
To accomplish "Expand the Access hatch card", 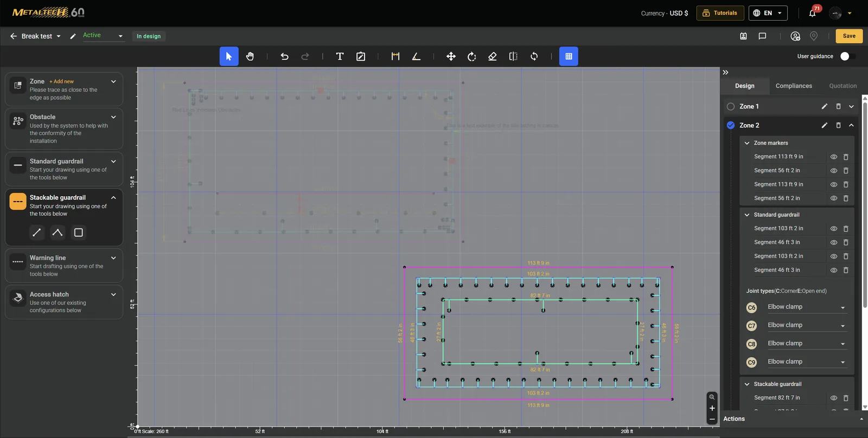I will click(113, 295).
